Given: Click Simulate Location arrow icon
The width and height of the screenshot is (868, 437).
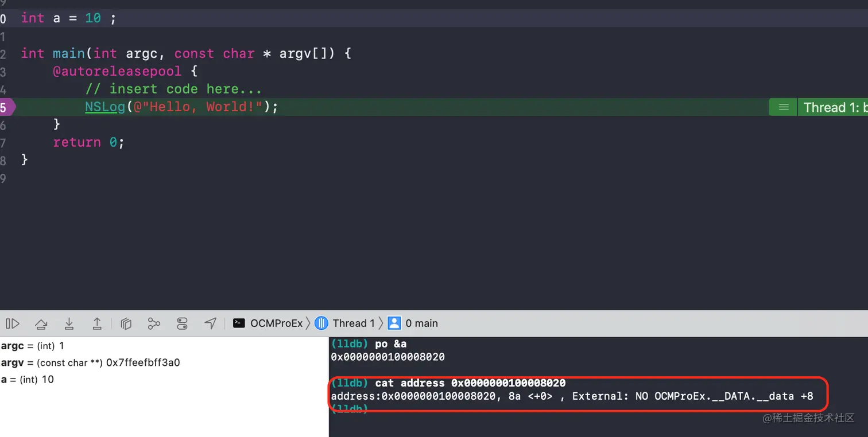Looking at the screenshot, I should [210, 323].
